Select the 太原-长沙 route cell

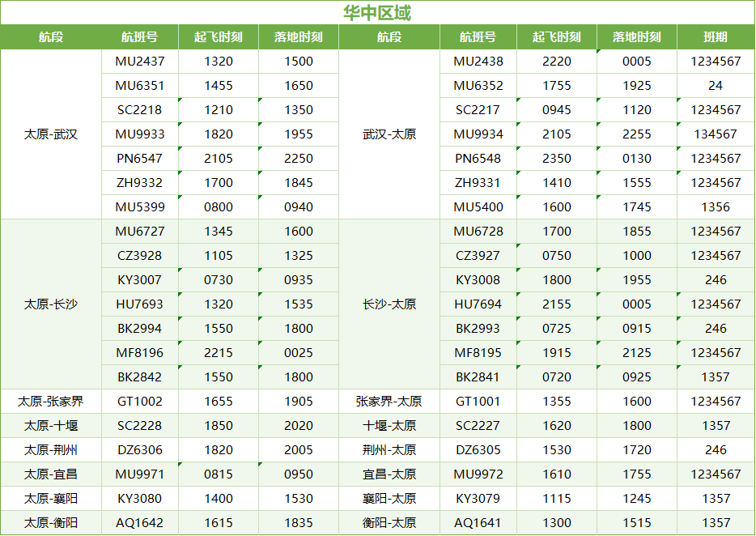pyautogui.click(x=51, y=304)
